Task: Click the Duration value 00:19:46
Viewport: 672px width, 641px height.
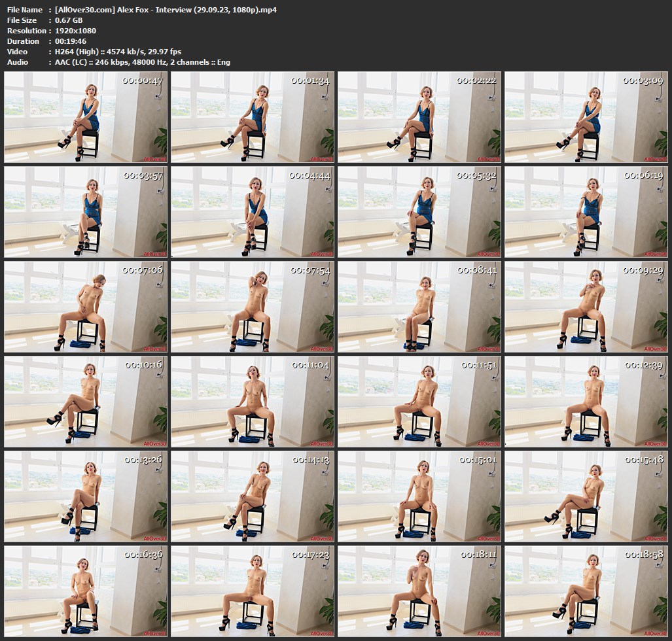Action: pyautogui.click(x=72, y=41)
